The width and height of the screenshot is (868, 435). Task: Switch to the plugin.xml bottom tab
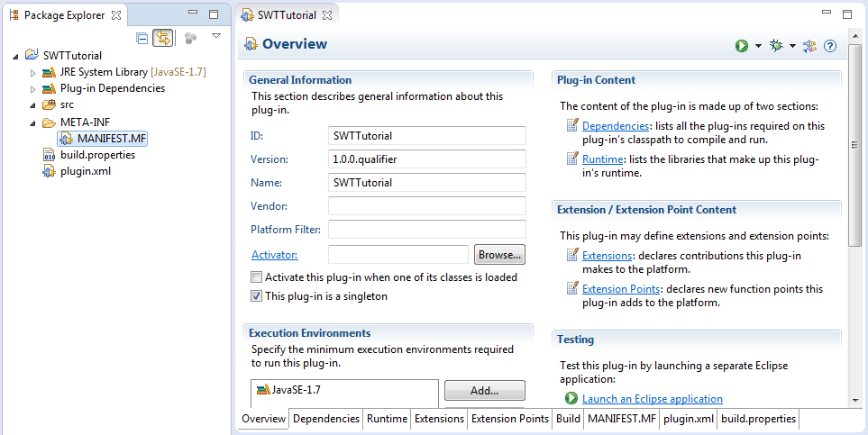click(688, 419)
